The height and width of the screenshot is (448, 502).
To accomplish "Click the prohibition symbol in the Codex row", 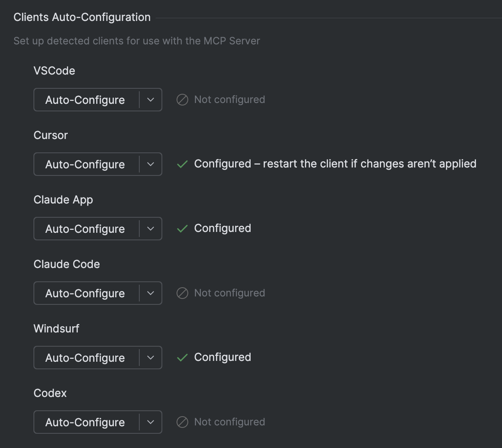I will (x=182, y=422).
